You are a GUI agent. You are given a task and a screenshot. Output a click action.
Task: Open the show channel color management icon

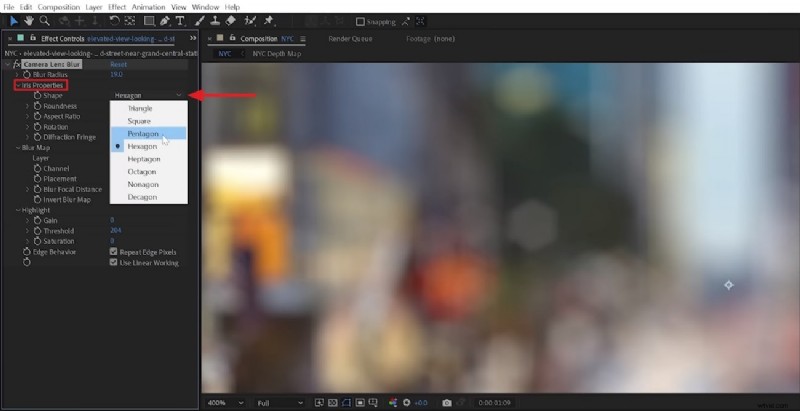(393, 403)
